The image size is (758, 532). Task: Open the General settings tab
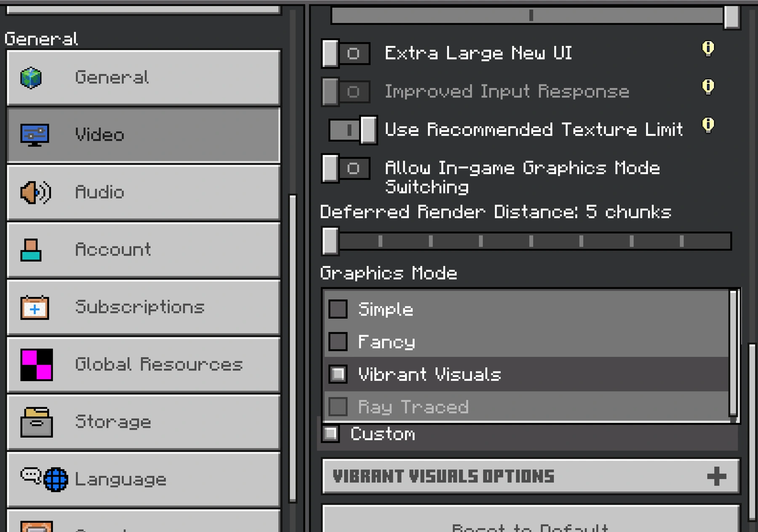[144, 78]
